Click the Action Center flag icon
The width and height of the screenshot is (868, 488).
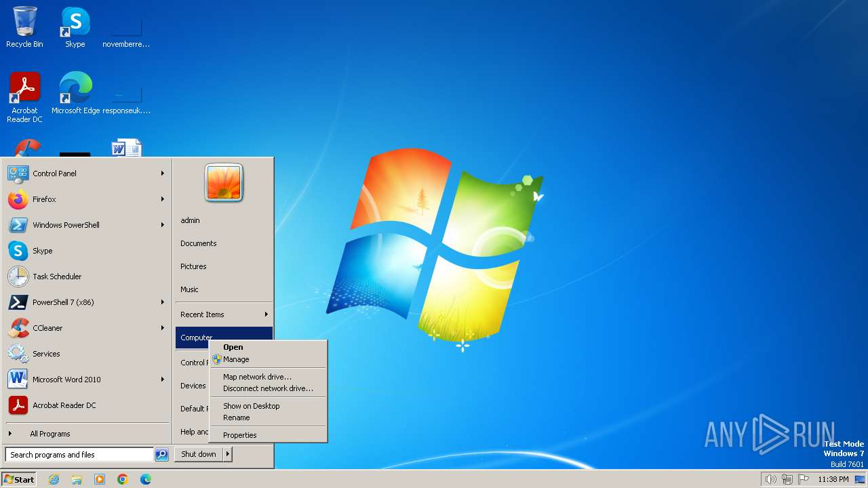804,479
